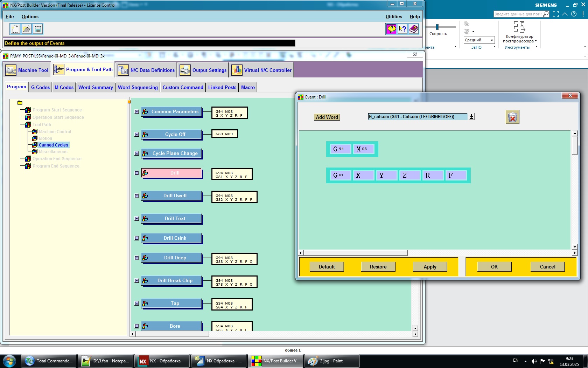
Task: Click the New post file icon
Action: pos(15,29)
